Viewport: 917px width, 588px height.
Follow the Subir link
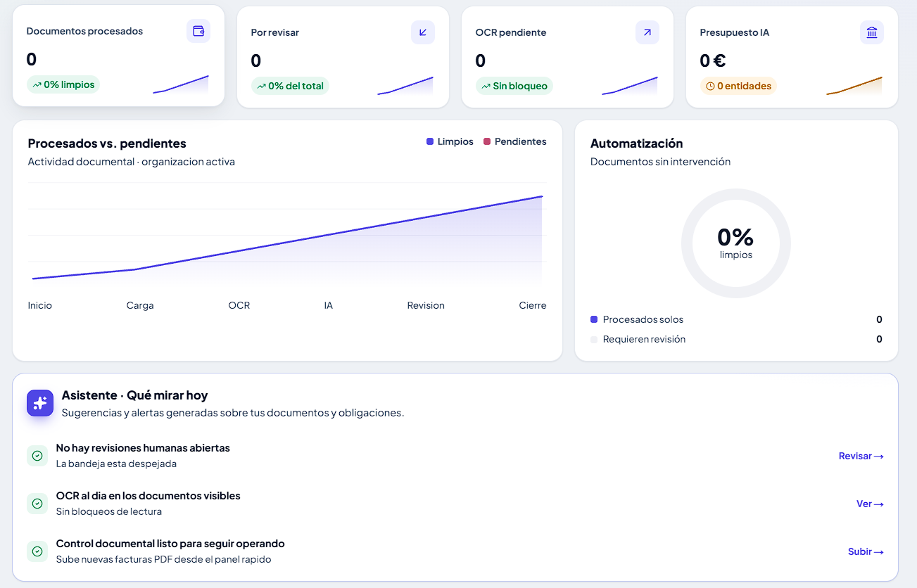tap(866, 551)
